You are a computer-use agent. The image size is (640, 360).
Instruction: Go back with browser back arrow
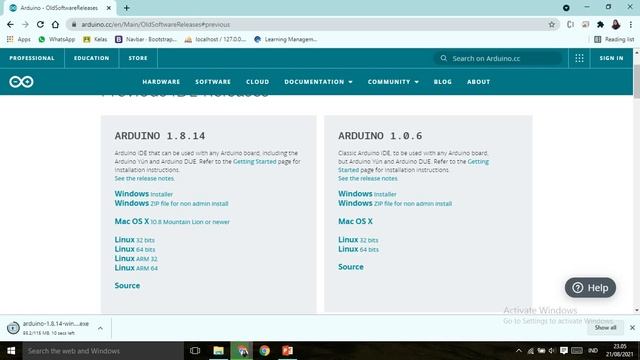coord(10,24)
